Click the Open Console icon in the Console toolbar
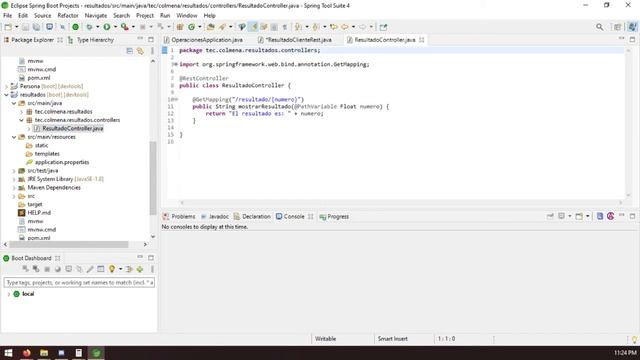Screen dimensions: 640x360 point(579,216)
